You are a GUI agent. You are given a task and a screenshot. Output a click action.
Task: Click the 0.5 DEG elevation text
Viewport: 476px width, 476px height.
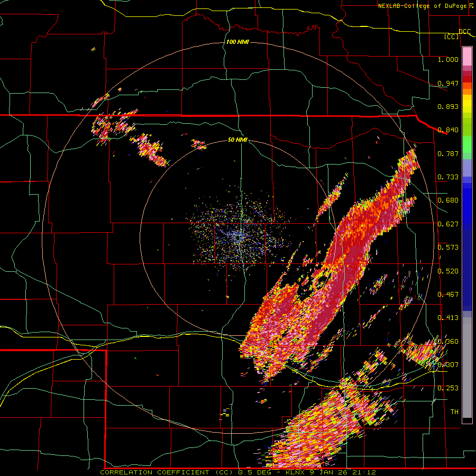(256, 472)
